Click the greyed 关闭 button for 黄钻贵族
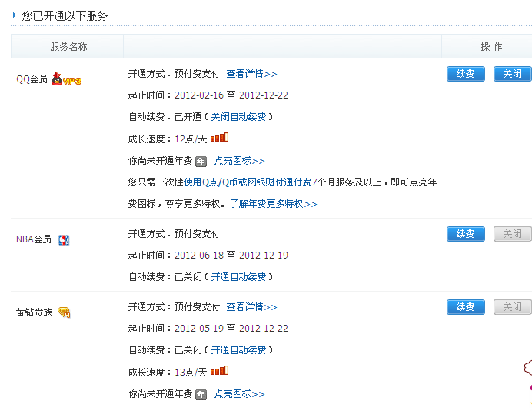 coord(512,307)
